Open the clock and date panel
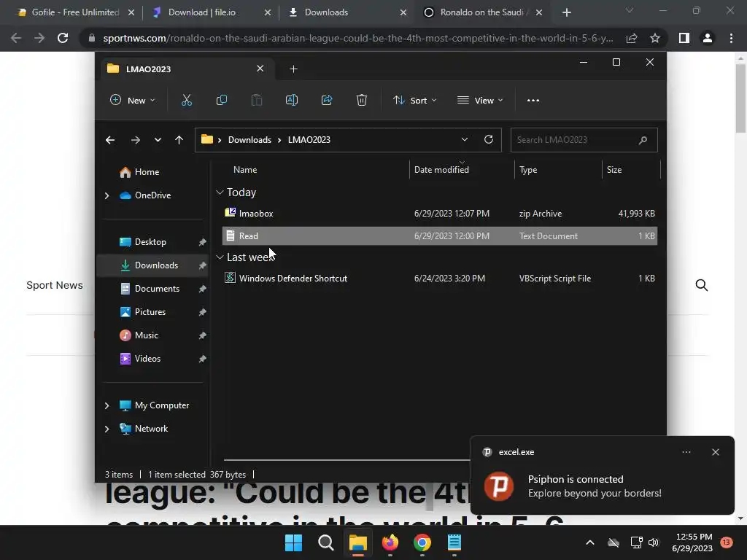Screen dimensions: 747x560 coord(692,542)
